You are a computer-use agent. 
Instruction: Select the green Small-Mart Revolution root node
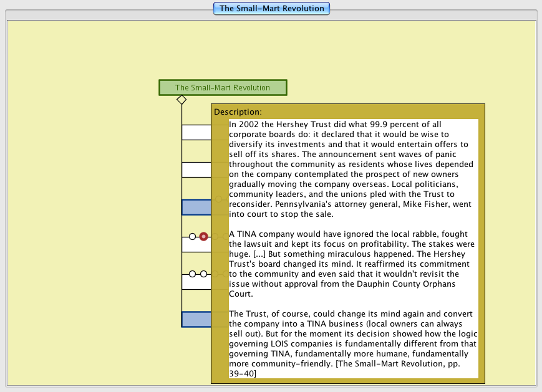pyautogui.click(x=223, y=88)
